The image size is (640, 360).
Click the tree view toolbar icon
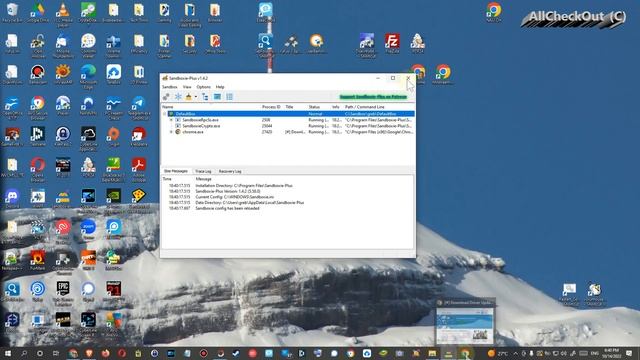205,97
